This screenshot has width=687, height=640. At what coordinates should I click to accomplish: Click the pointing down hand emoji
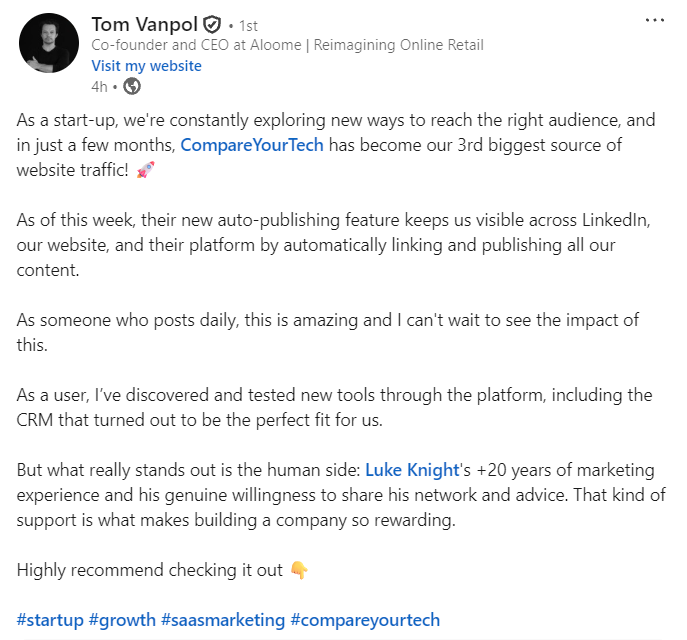pos(298,570)
